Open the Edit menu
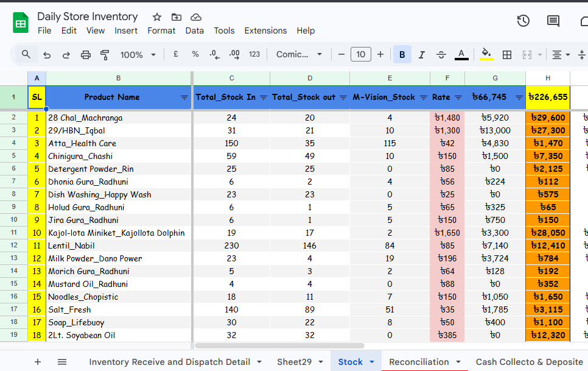The height and width of the screenshot is (371, 588). [x=69, y=30]
